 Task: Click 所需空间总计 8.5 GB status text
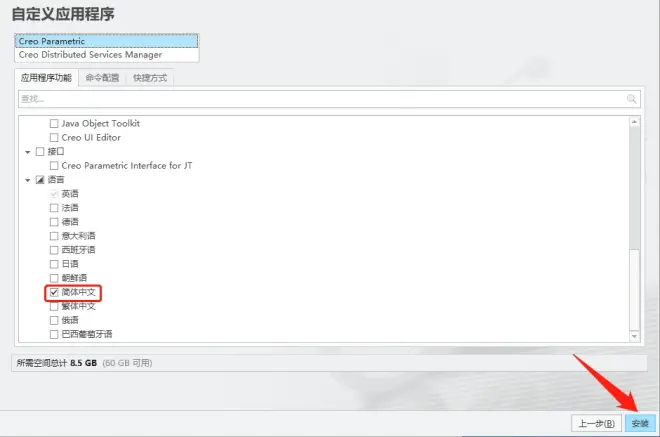[x=57, y=363]
